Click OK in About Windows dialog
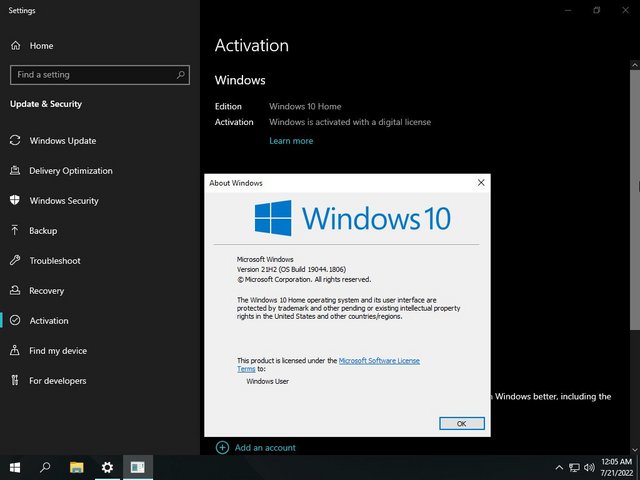Screen dimensions: 640x480 (462, 423)
